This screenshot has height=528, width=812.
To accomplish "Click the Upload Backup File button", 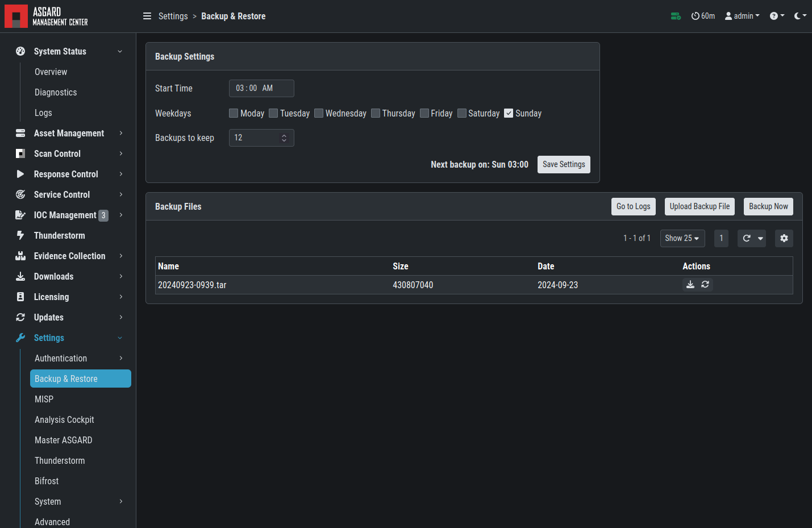I will click(699, 207).
